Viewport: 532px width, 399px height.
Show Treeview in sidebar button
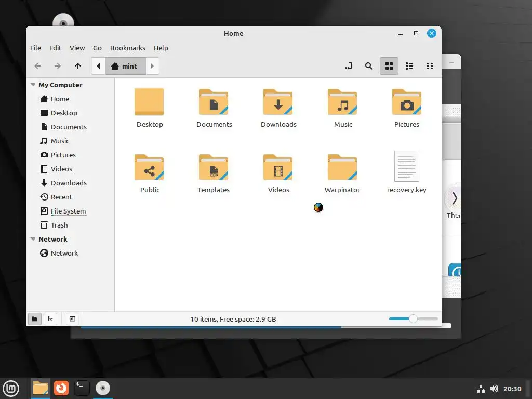point(50,319)
